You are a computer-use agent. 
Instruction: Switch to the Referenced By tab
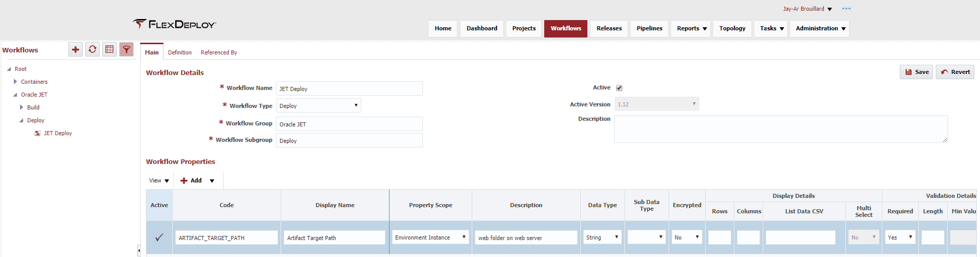coord(219,52)
